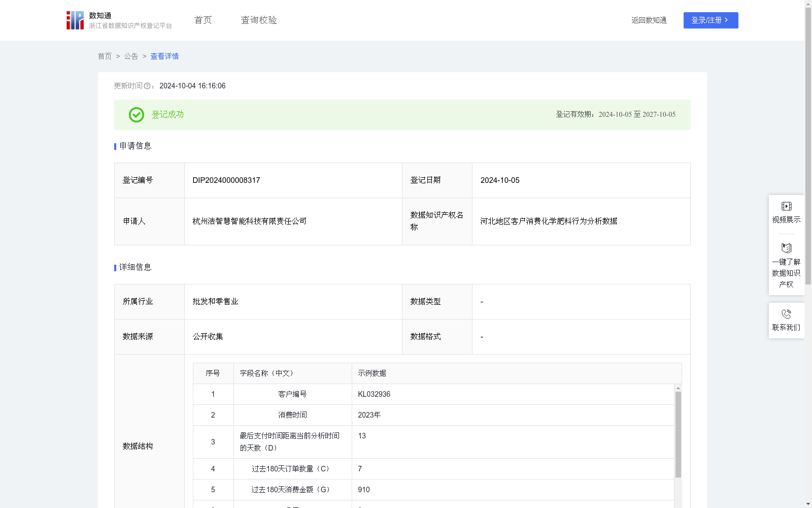Select the validity period 2024-10-05 至 2027-10-05

point(637,115)
